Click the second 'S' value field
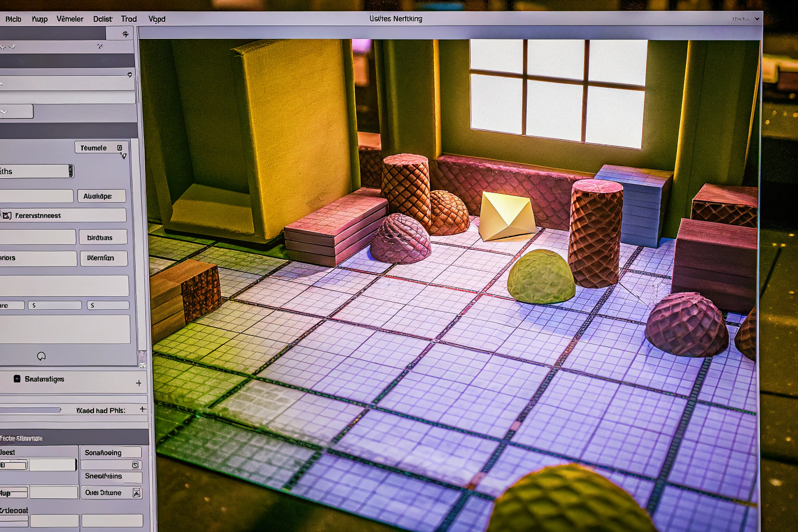 pos(108,305)
